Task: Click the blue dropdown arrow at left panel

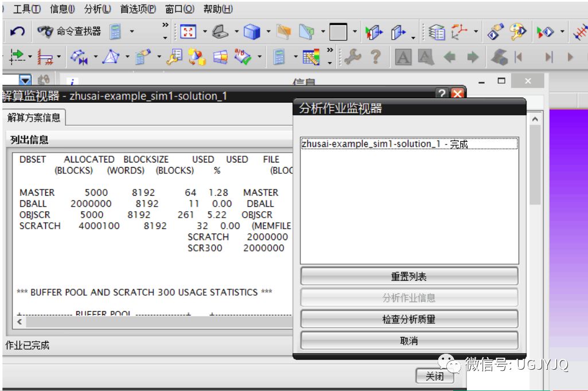Action: 25,80
